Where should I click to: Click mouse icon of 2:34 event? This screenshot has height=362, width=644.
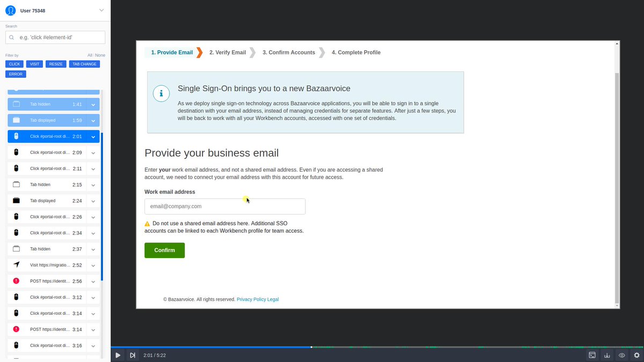(x=16, y=233)
